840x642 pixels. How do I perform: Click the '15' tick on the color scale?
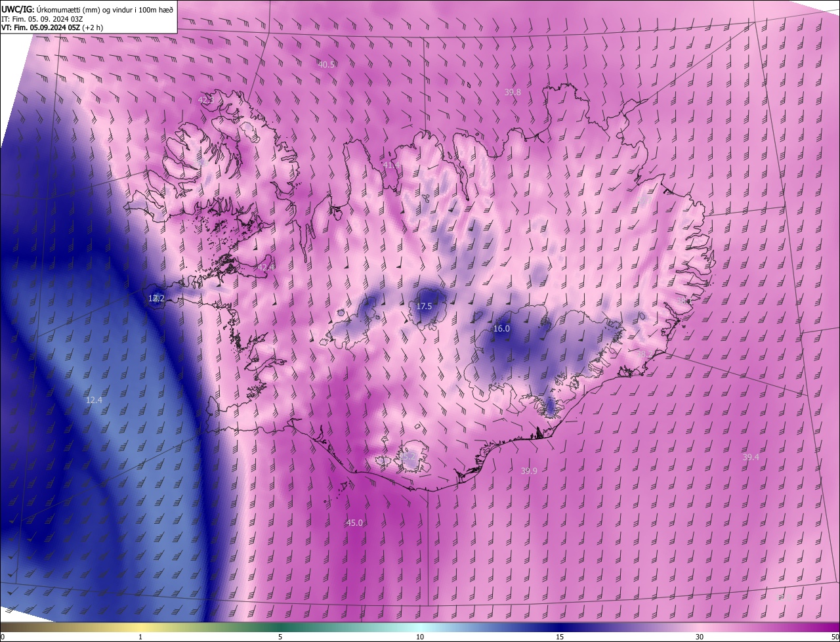point(560,637)
